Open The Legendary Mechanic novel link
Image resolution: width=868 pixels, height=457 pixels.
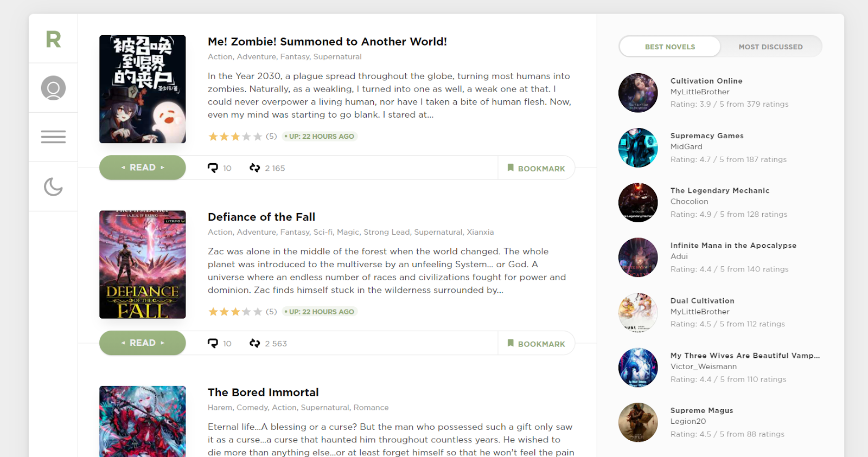pyautogui.click(x=720, y=190)
